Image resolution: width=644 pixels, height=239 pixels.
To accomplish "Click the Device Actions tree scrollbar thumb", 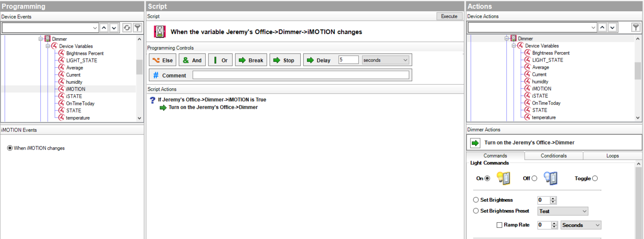I will (638, 71).
